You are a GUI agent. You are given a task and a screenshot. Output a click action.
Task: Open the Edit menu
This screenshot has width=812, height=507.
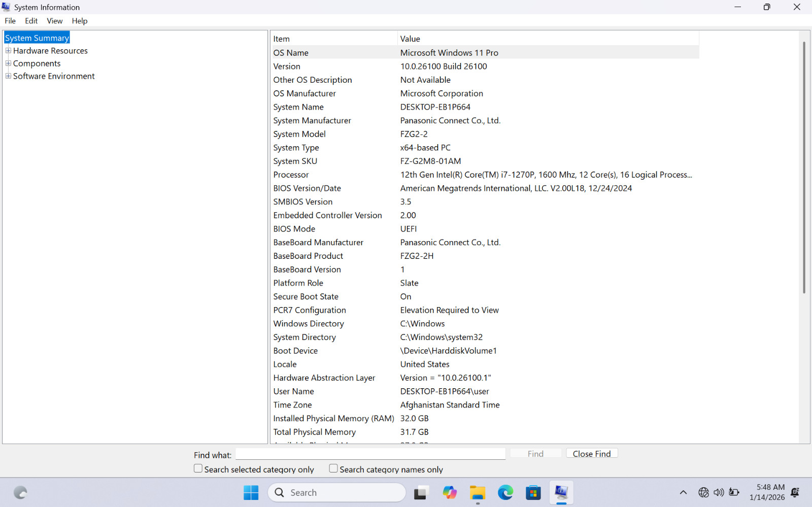click(31, 21)
